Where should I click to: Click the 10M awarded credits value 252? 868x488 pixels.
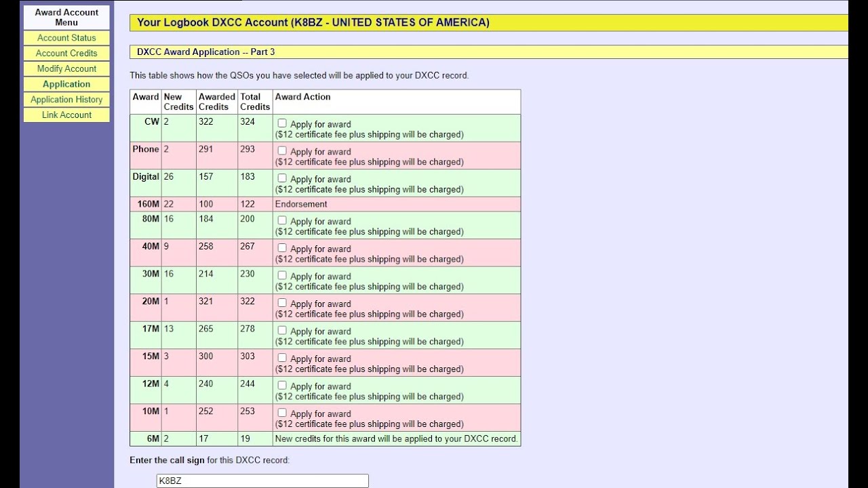205,411
